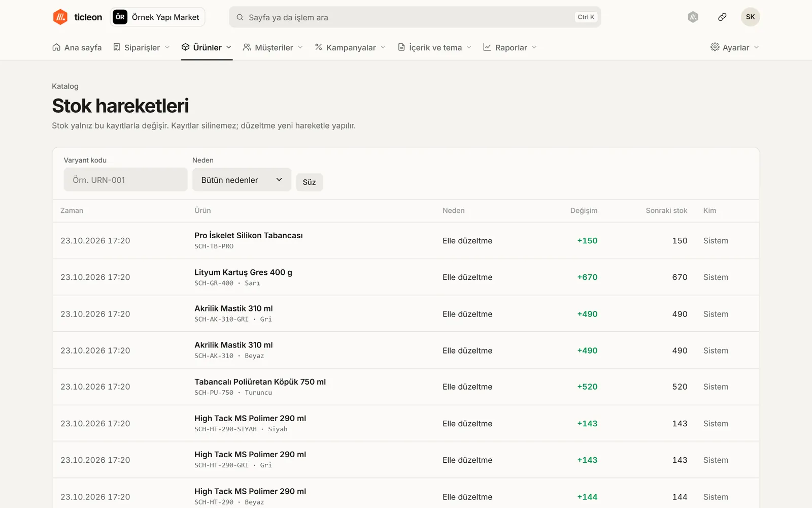Image resolution: width=812 pixels, height=508 pixels.
Task: Click the people icon beside Müşteriler
Action: click(x=247, y=47)
